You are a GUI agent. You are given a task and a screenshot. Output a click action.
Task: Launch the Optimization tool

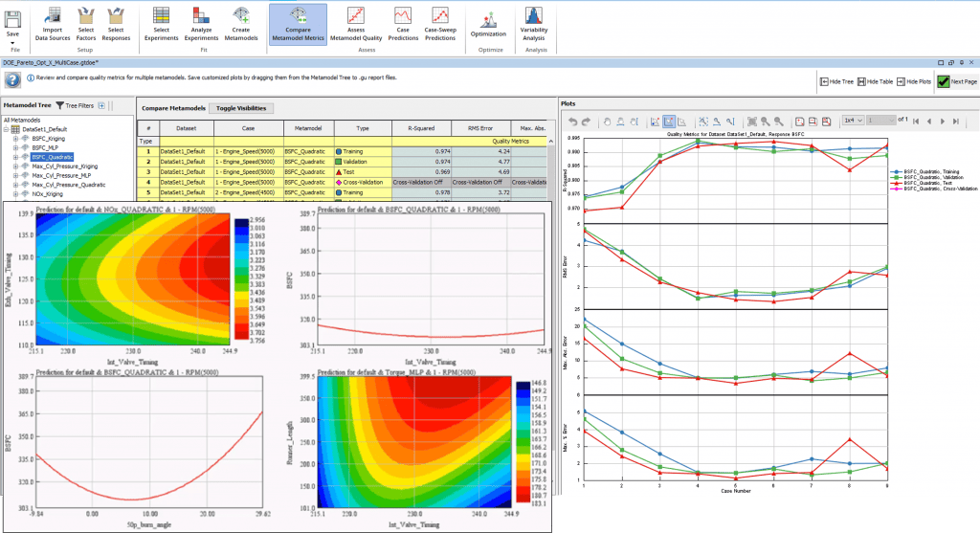(490, 24)
